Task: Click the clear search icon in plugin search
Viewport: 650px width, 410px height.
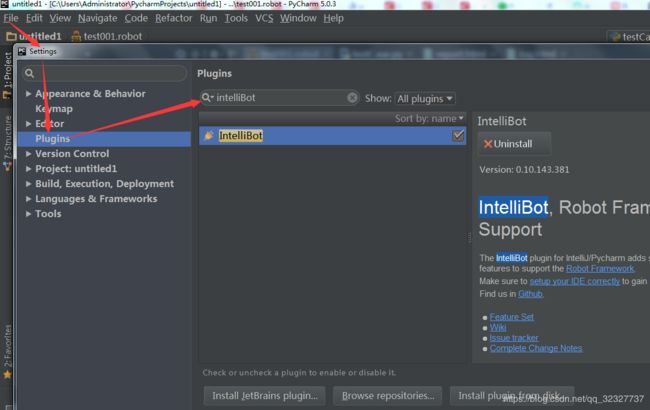Action: tap(352, 98)
